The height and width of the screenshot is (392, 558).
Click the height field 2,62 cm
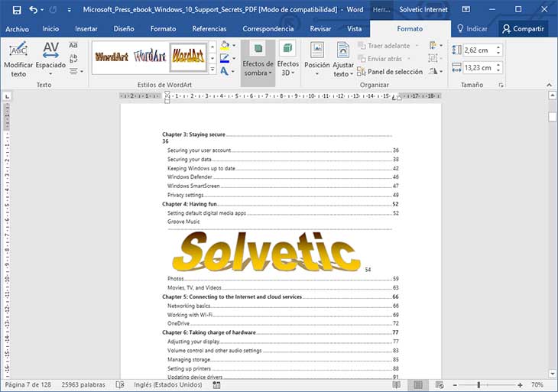coord(479,50)
